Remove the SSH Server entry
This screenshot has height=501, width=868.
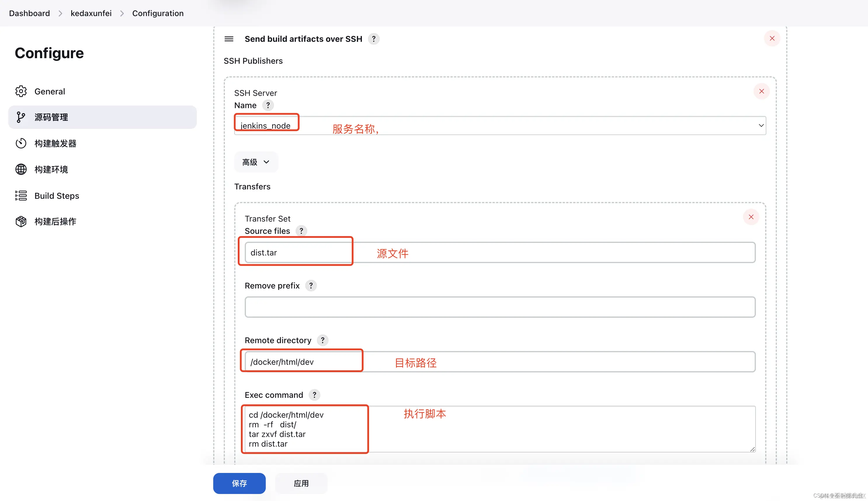coord(762,91)
